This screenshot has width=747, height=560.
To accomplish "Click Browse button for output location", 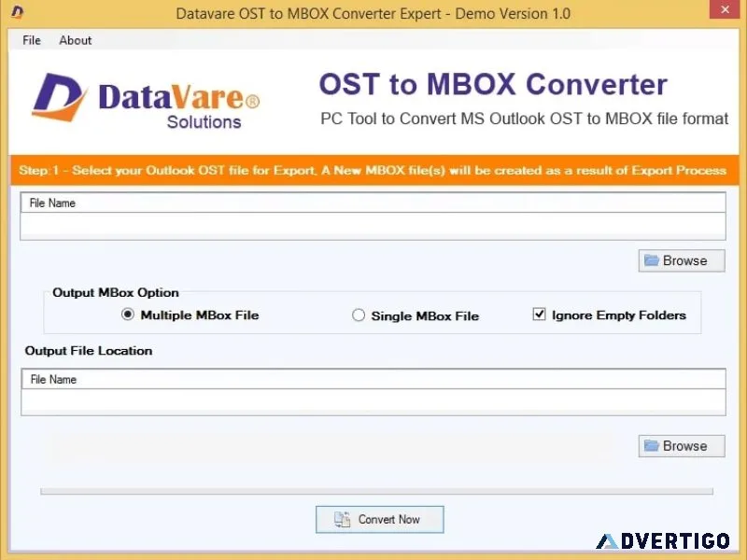I will [x=682, y=446].
